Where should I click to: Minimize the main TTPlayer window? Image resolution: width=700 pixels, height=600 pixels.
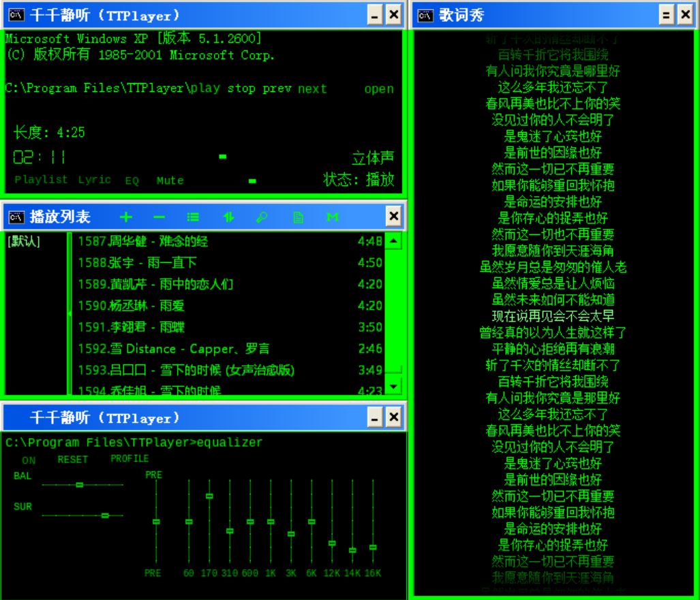[x=375, y=16]
